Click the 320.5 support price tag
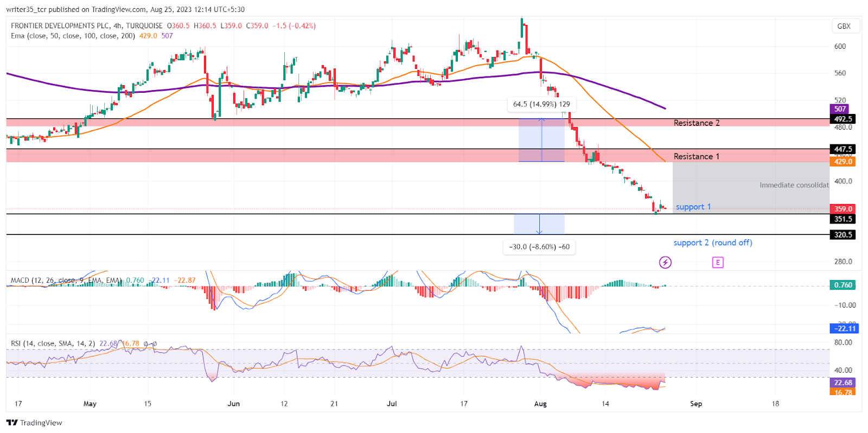The width and height of the screenshot is (868, 433). (843, 235)
